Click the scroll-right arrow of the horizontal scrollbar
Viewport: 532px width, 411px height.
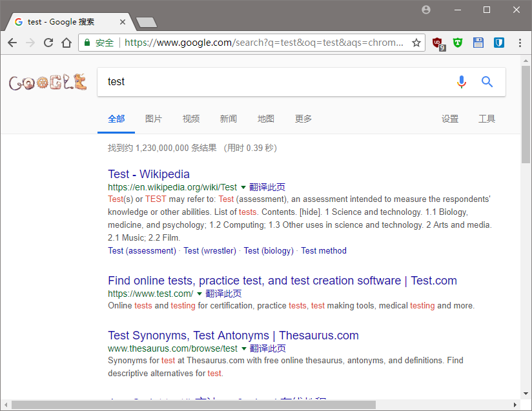coord(515,405)
